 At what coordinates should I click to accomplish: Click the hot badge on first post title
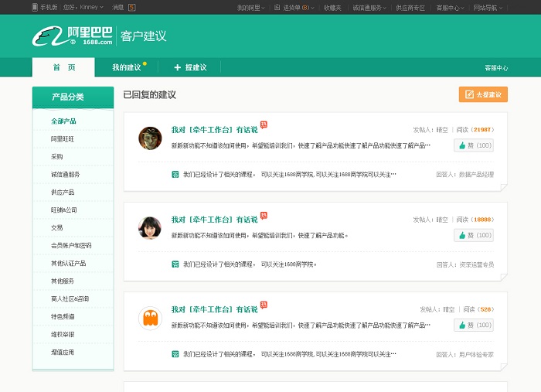tap(264, 124)
